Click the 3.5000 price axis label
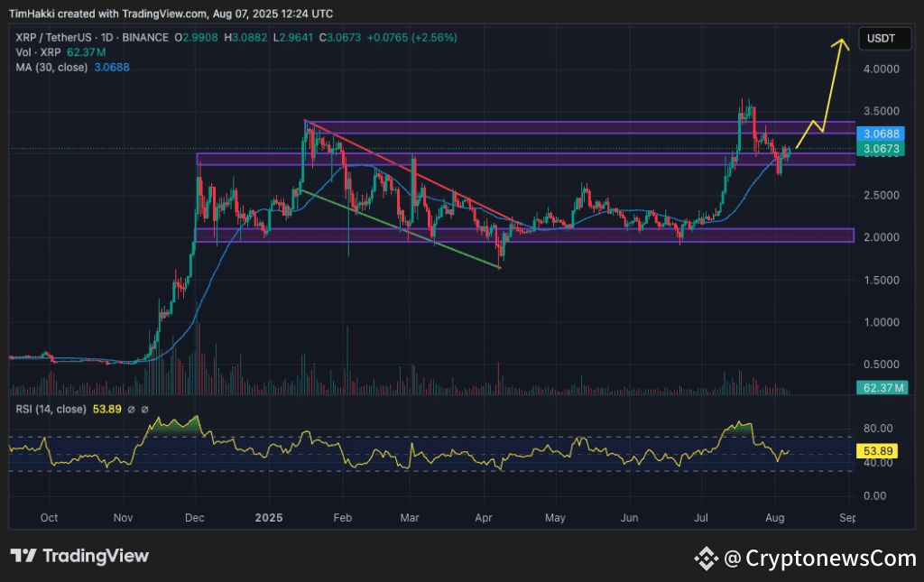 881,111
